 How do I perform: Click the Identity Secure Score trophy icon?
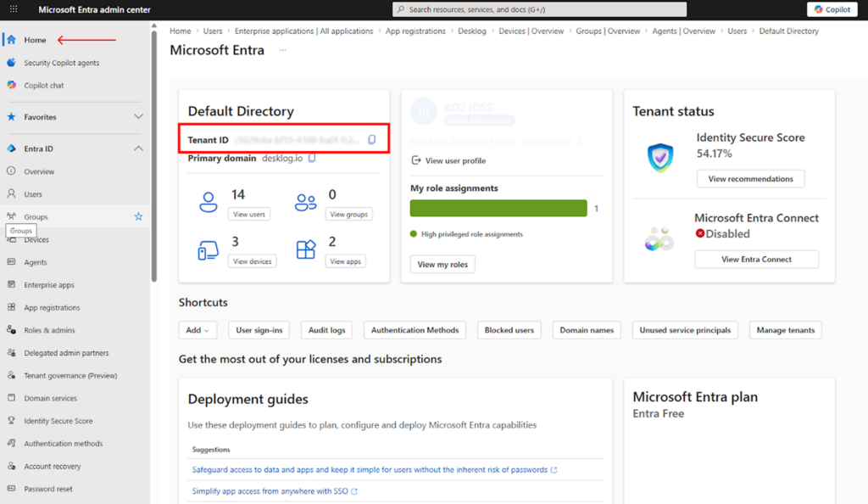(x=11, y=421)
